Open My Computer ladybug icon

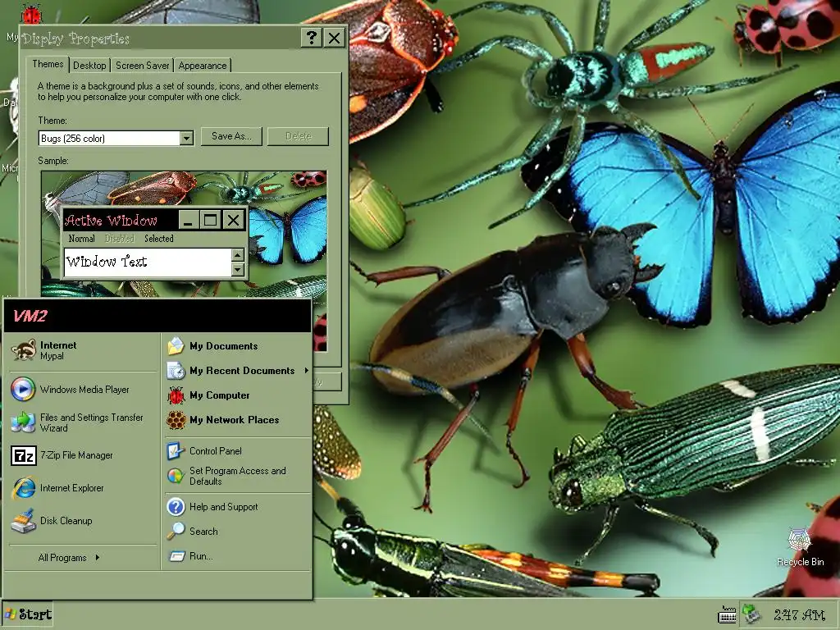176,395
